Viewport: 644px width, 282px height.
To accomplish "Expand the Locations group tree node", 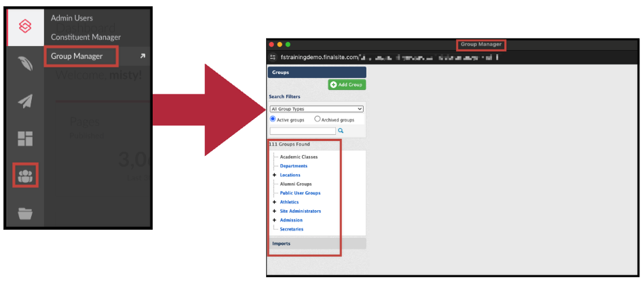I will pos(274,175).
